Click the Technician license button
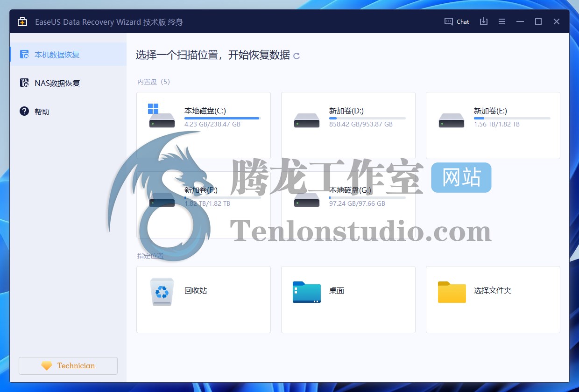 pyautogui.click(x=68, y=366)
